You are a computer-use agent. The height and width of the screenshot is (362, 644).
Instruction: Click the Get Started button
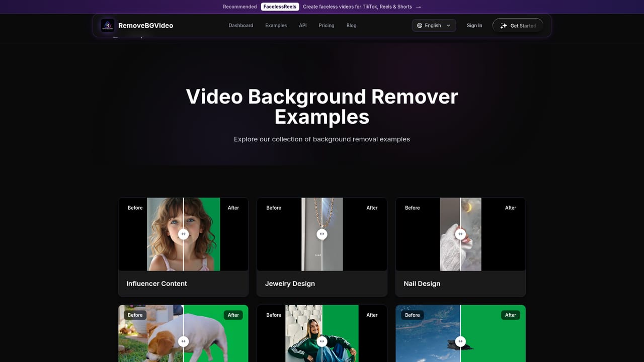[x=518, y=26]
